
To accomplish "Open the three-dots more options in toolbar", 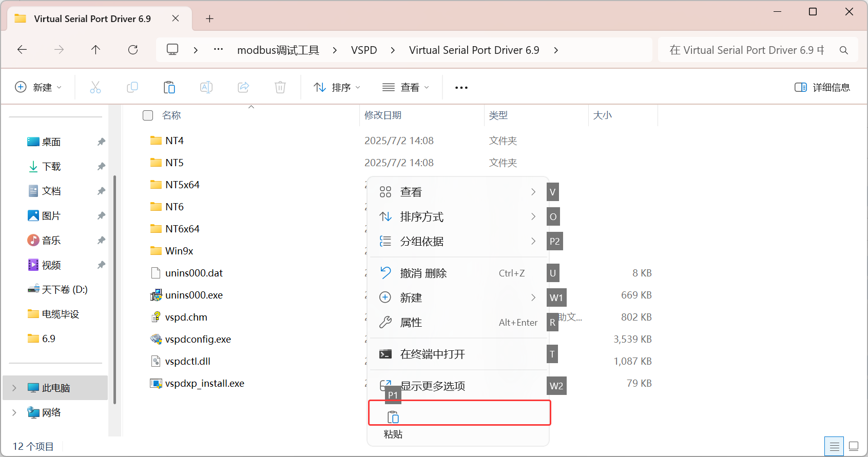I will pos(461,88).
